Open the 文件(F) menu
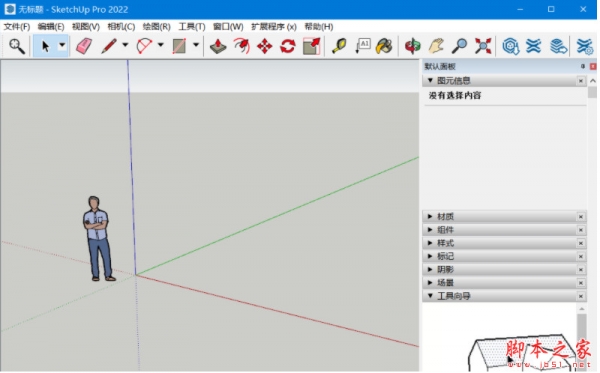 click(x=17, y=26)
